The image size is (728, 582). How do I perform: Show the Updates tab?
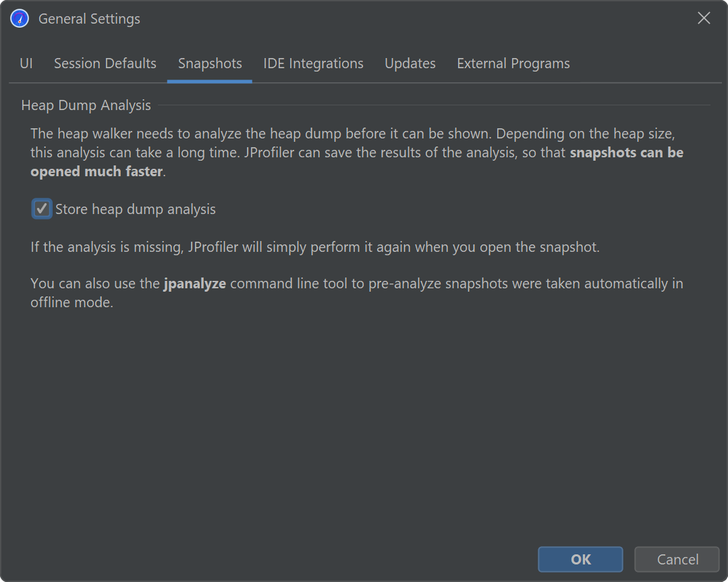[x=410, y=63]
